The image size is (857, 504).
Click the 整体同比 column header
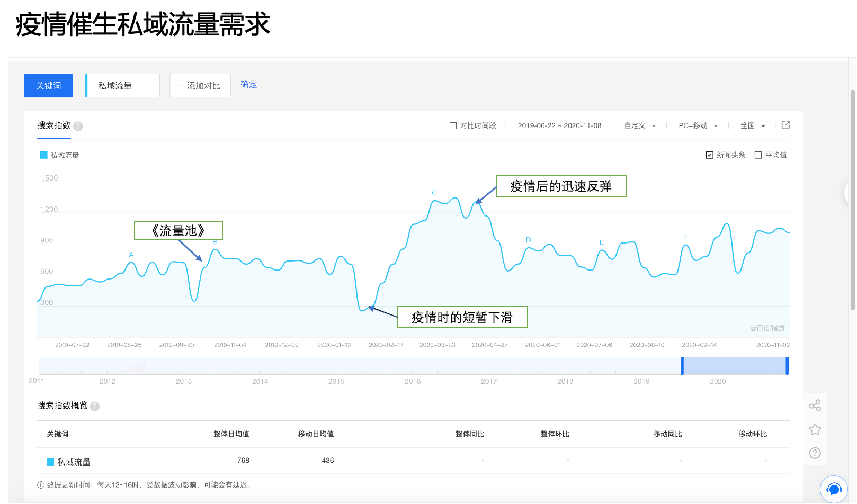(x=470, y=434)
